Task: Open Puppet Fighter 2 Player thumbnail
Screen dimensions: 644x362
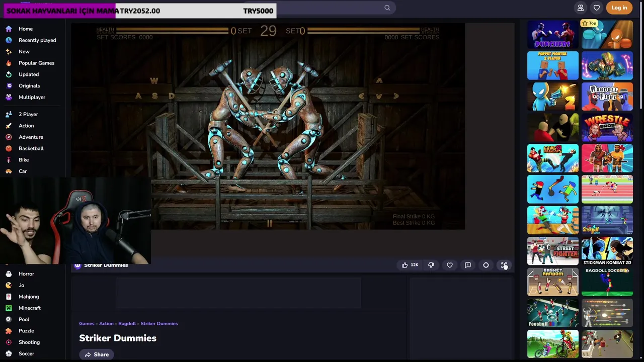Action: 553,65
